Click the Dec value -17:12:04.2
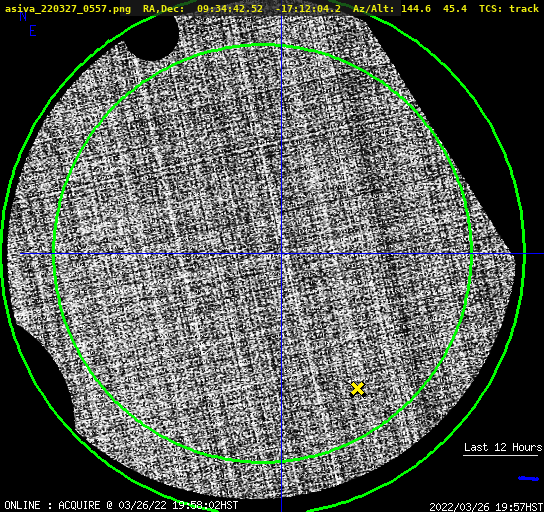The width and height of the screenshot is (544, 512). (x=308, y=8)
